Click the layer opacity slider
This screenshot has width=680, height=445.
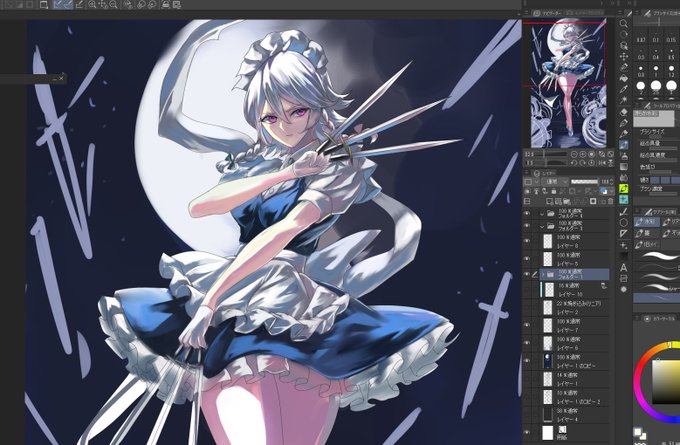pyautogui.click(x=584, y=182)
